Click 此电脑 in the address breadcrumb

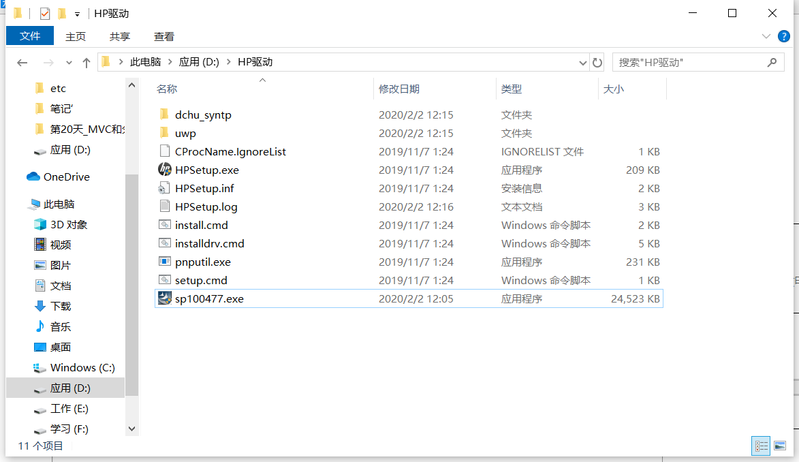click(146, 62)
